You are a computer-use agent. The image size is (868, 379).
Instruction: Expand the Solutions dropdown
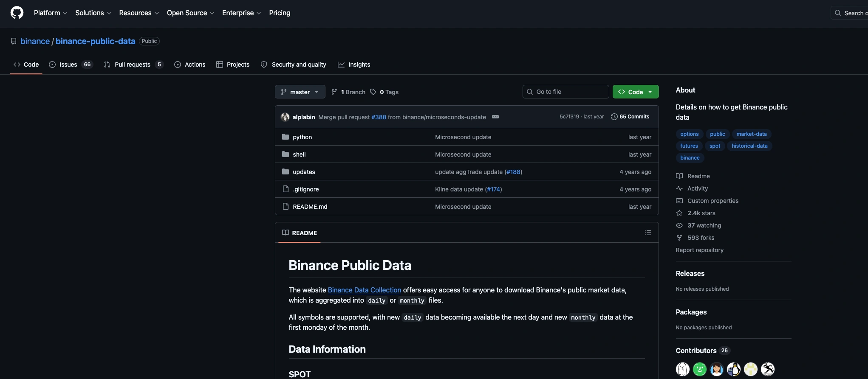(x=93, y=13)
